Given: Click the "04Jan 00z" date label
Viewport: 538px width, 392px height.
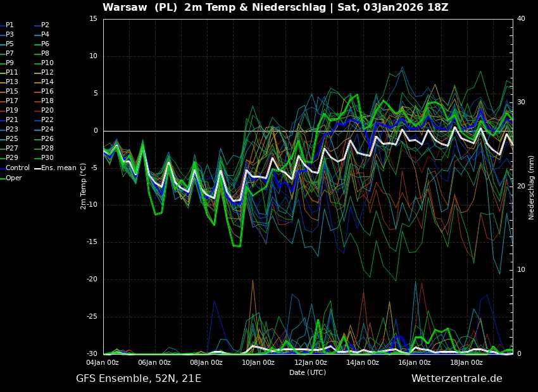Looking at the screenshot, I should pos(103,362).
